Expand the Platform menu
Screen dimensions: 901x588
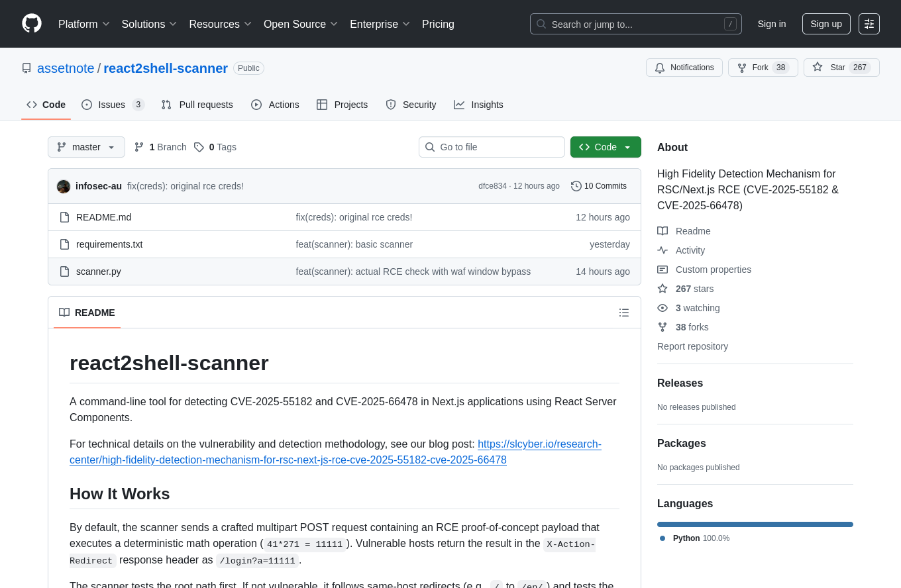click(x=84, y=24)
